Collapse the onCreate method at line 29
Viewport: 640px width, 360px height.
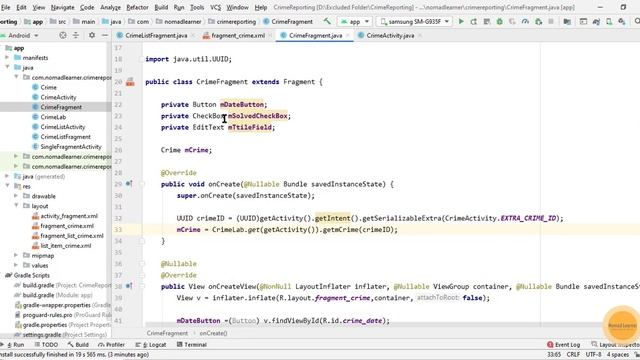coord(142,184)
